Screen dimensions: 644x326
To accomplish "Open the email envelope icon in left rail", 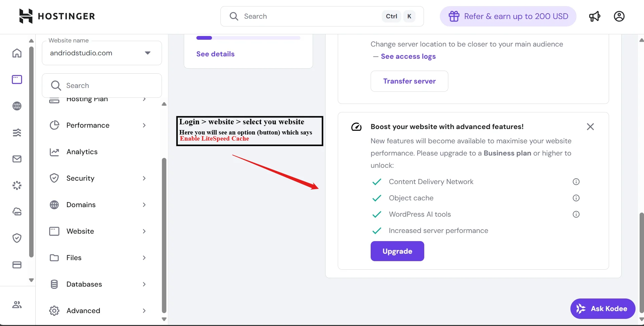I will (17, 159).
